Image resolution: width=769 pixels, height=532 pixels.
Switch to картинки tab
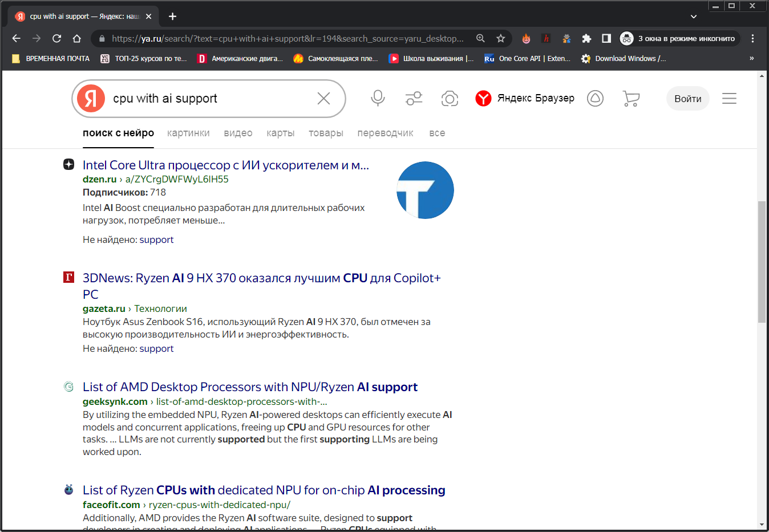tap(188, 133)
